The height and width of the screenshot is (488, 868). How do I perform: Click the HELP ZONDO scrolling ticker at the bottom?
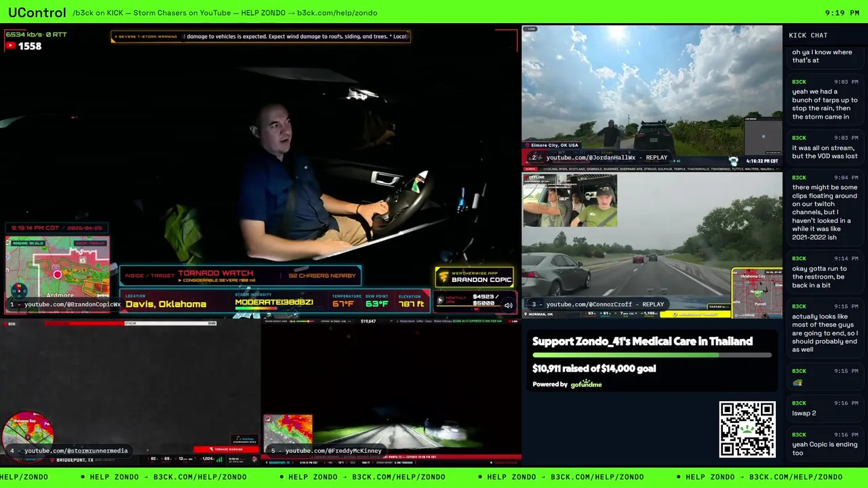pos(434,477)
